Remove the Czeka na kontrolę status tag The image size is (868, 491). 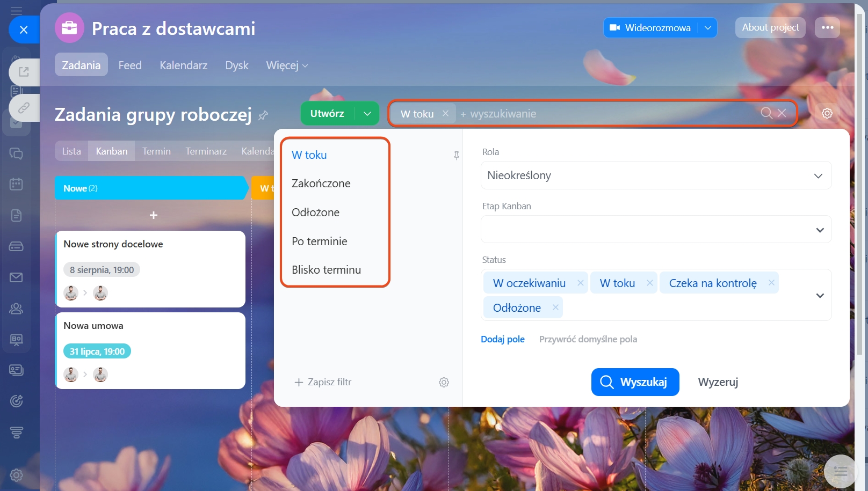coord(771,283)
